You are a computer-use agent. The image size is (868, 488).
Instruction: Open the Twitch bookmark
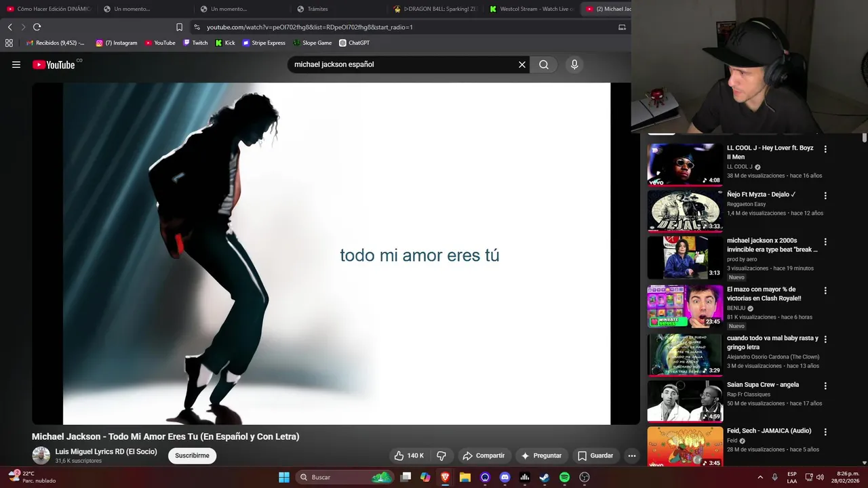(x=195, y=43)
